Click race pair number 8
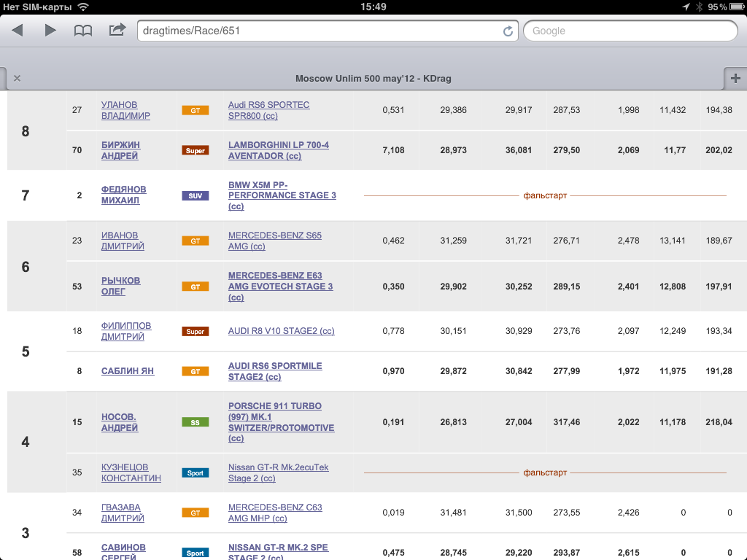 26,131
